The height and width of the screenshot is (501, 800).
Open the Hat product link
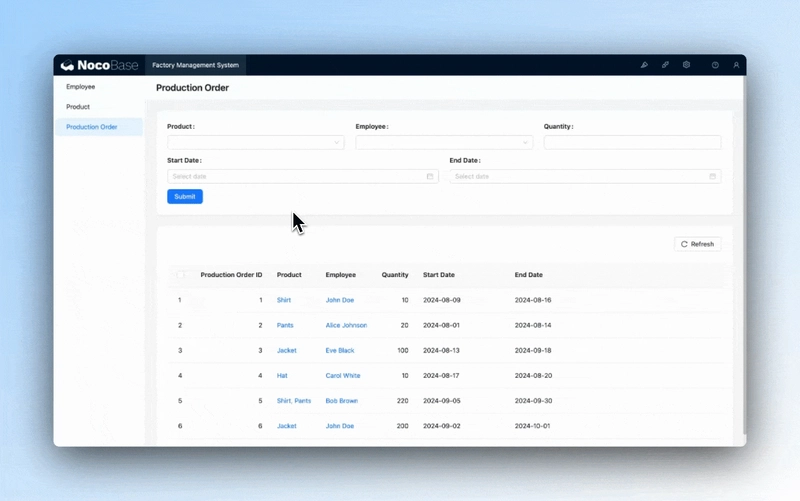click(282, 376)
